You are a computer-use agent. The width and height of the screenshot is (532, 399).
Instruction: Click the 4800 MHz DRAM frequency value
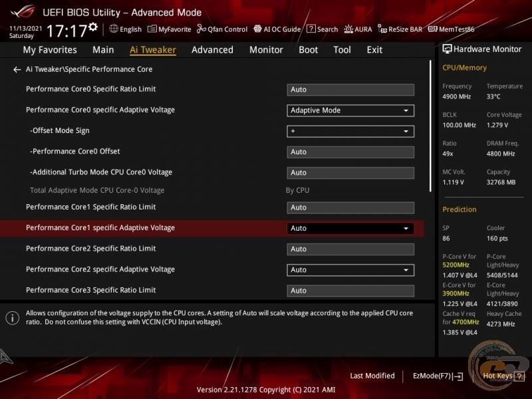pos(501,154)
